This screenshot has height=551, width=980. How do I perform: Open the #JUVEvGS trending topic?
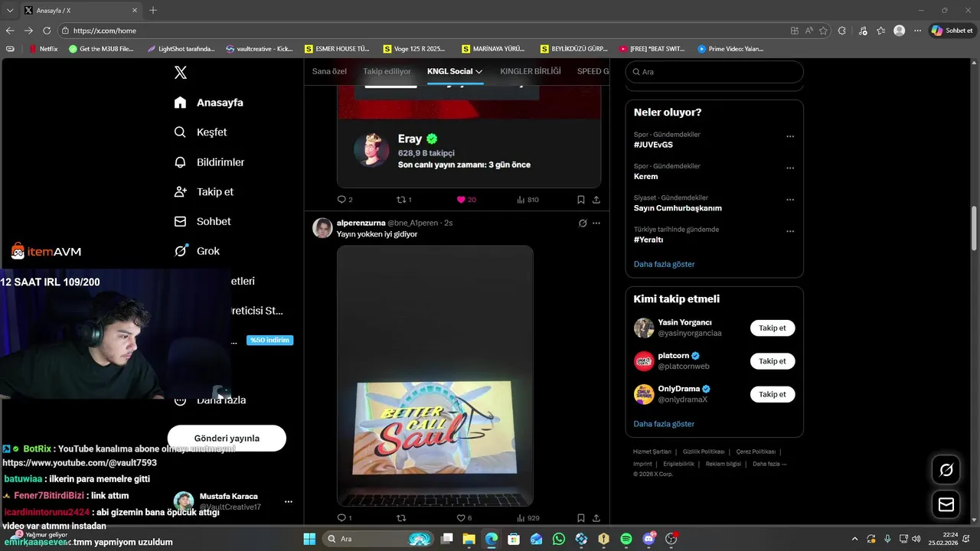pyautogui.click(x=653, y=145)
